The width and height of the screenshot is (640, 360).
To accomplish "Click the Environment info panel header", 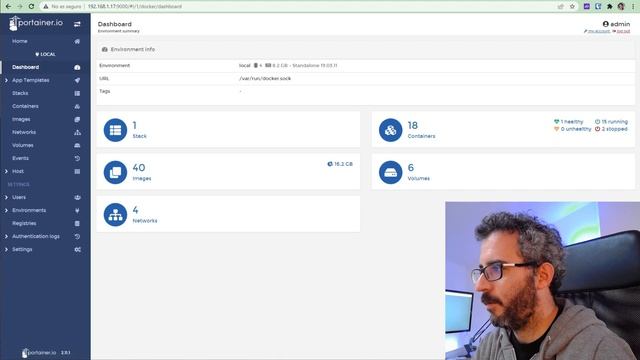I will (x=366, y=49).
